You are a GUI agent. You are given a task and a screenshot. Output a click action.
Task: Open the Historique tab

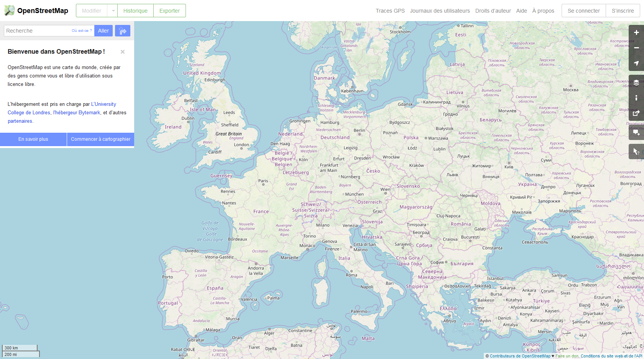[x=135, y=11]
